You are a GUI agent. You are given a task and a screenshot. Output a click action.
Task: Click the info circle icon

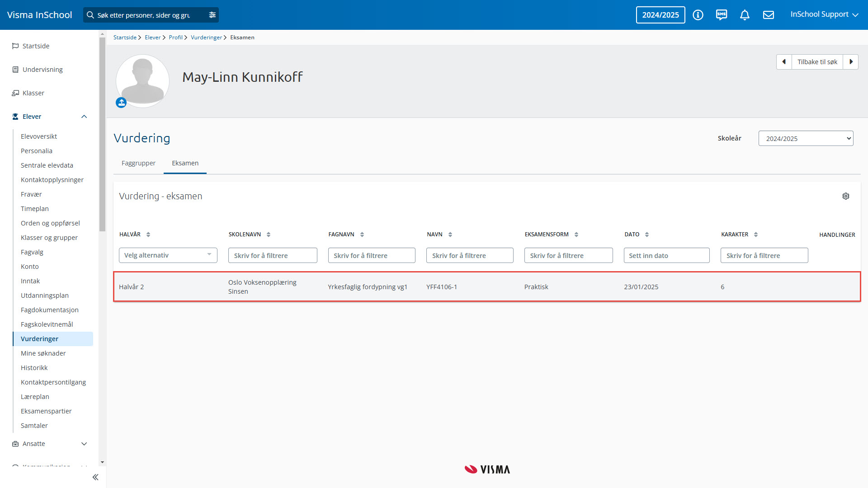698,15
